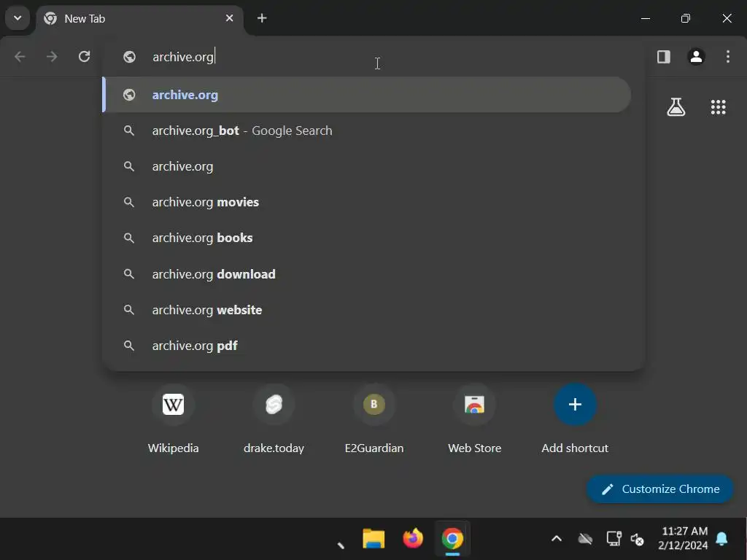The width and height of the screenshot is (747, 560).
Task: Click the cloud sync tray icon
Action: (585, 539)
